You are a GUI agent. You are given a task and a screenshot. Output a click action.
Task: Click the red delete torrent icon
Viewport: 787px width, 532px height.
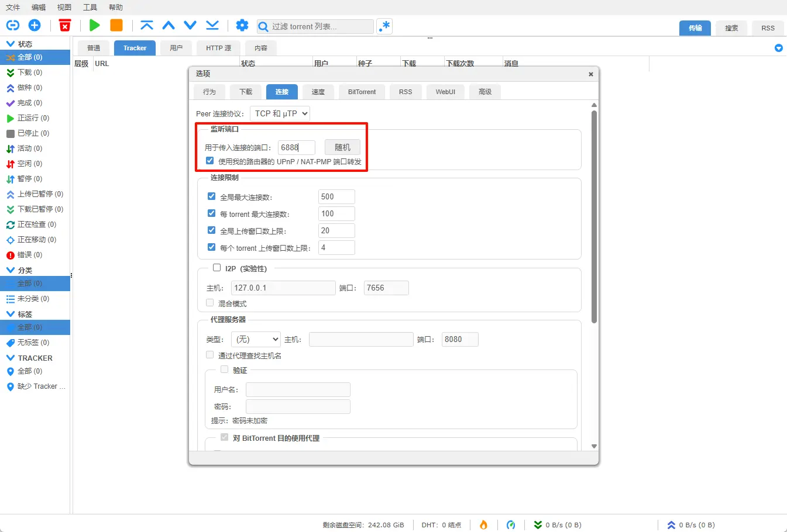pyautogui.click(x=65, y=25)
